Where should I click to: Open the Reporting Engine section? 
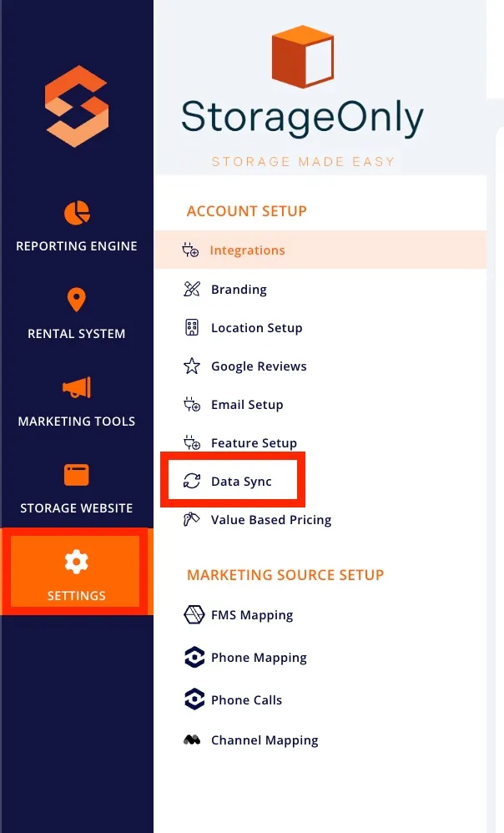point(77,246)
